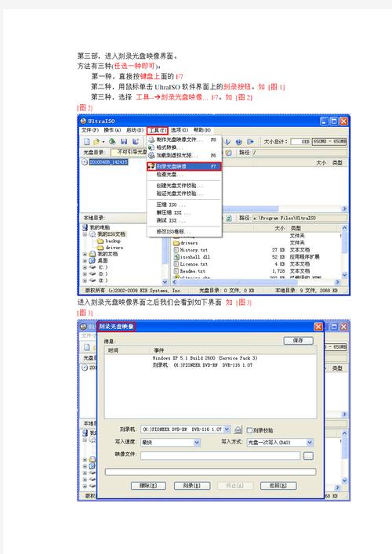Click the License.txt file icon
Viewport: 392px width, 554px height.
(x=176, y=264)
